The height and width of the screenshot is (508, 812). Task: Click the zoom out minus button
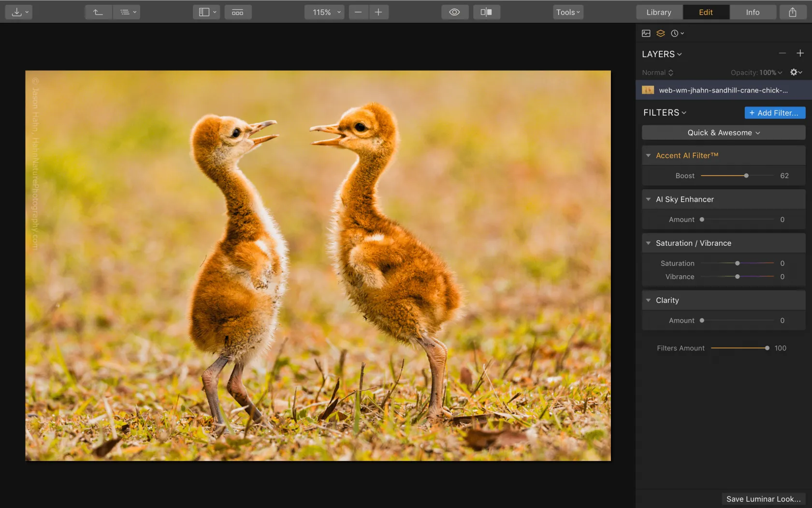tap(358, 12)
